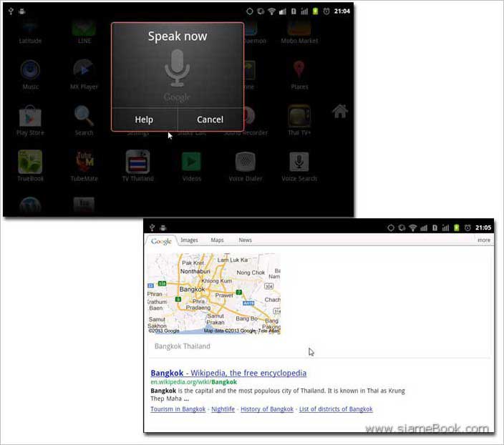Launch the Voice Dialer app
Screen dimensions: 504x445
point(246,166)
